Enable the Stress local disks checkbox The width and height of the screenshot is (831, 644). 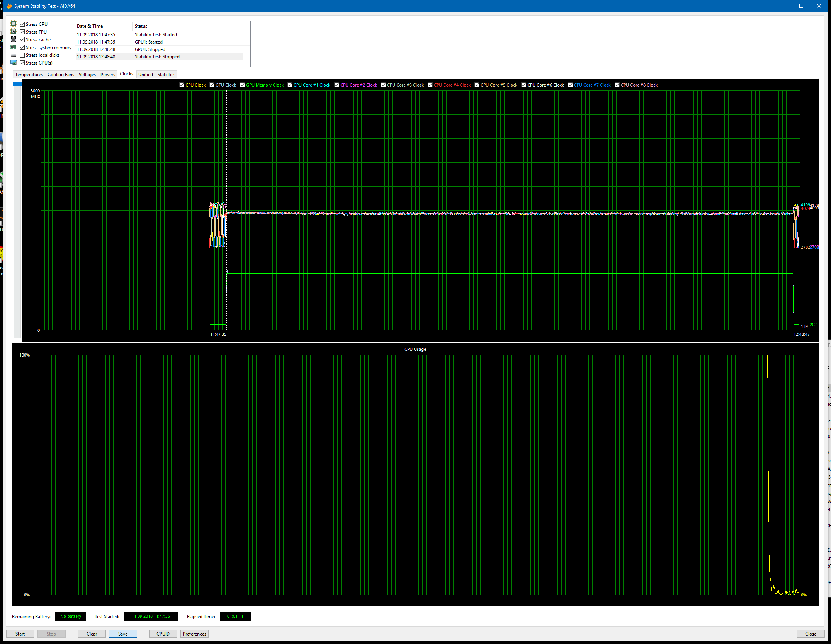[x=22, y=55]
